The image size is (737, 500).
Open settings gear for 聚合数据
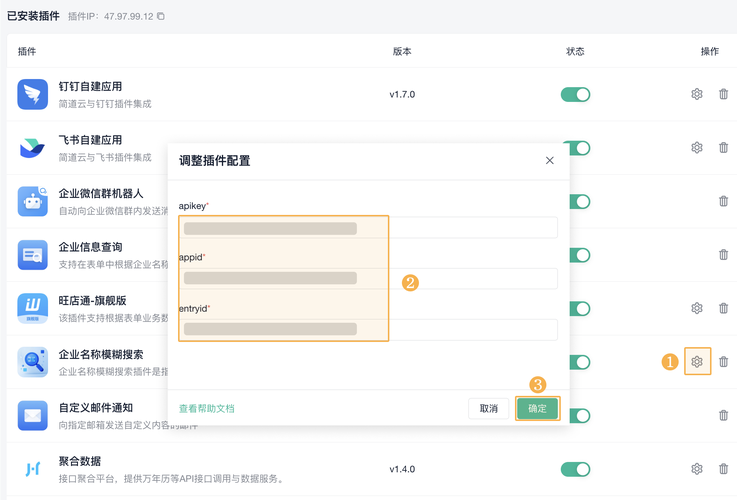(697, 469)
